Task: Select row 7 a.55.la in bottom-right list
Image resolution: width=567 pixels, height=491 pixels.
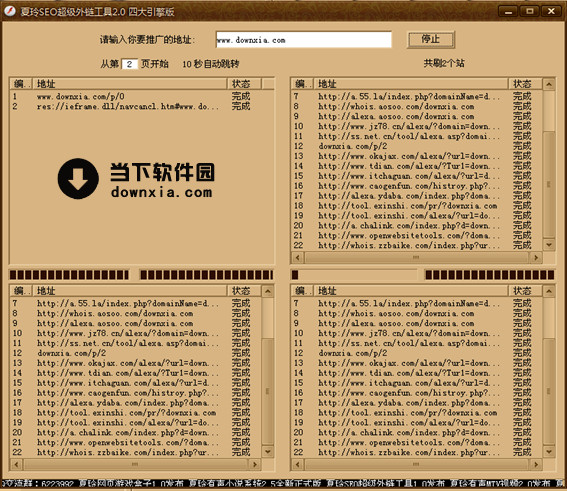Action: 416,303
